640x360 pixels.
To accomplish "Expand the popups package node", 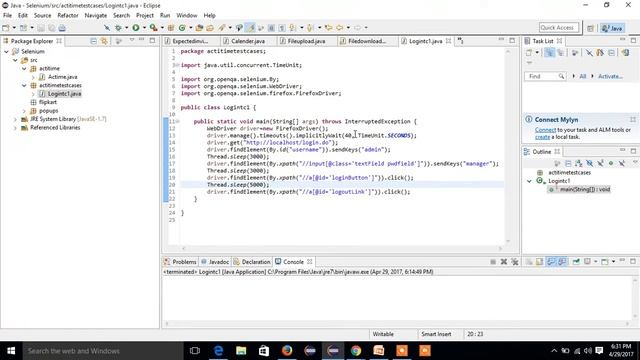I will point(24,111).
